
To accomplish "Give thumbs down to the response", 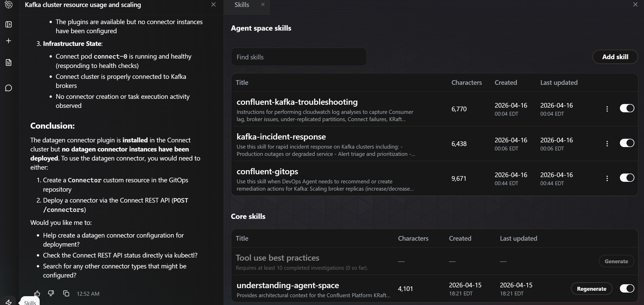I will pos(51,293).
